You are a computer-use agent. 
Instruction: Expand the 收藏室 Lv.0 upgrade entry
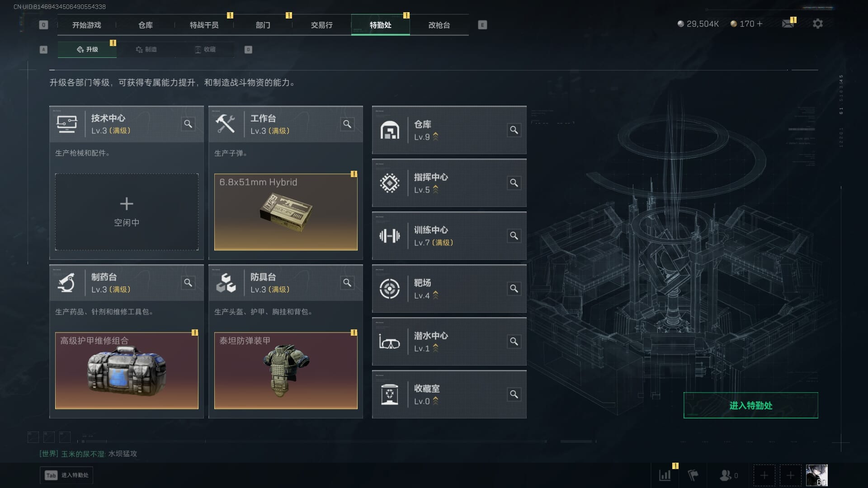[449, 394]
